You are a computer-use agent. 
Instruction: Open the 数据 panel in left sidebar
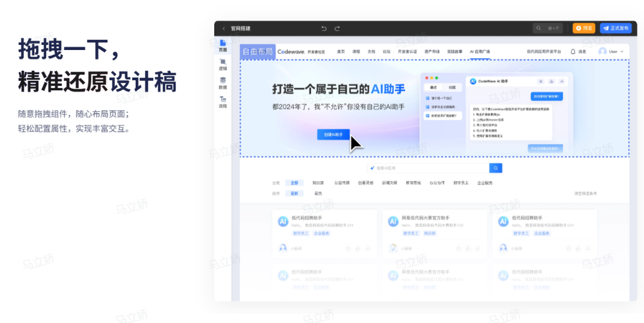pyautogui.click(x=222, y=83)
